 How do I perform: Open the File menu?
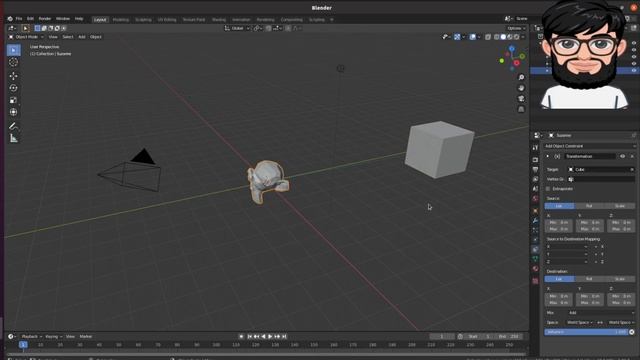coord(19,19)
